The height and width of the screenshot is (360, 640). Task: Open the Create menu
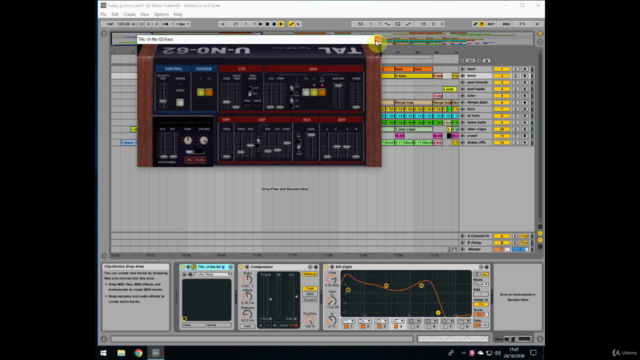point(129,14)
